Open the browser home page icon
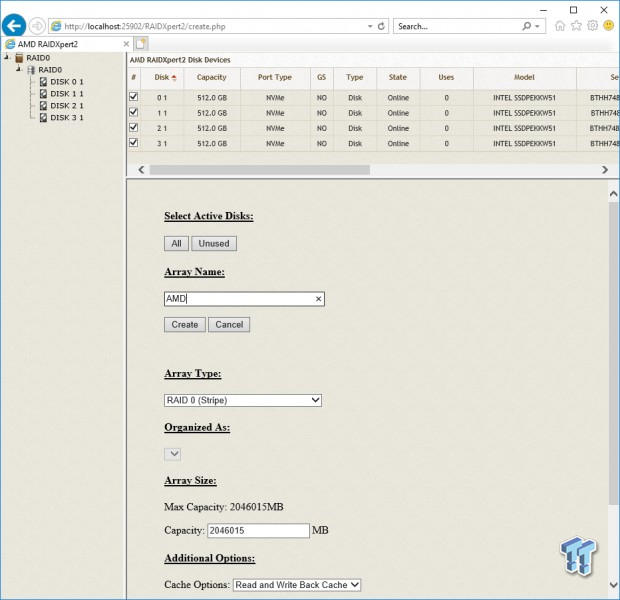Image resolution: width=620 pixels, height=600 pixels. 560,26
